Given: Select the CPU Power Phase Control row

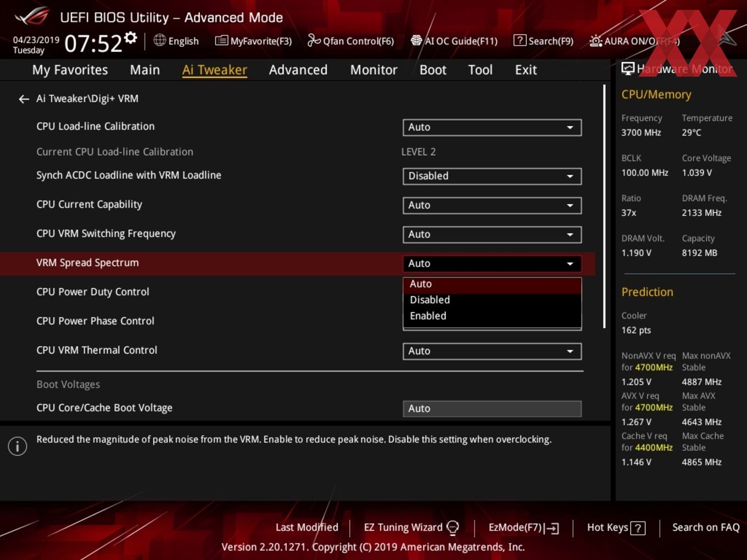Looking at the screenshot, I should (x=95, y=321).
